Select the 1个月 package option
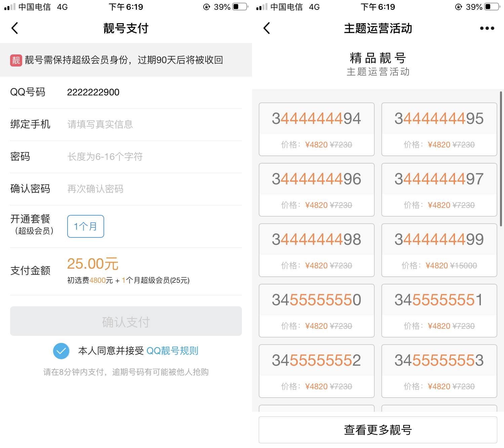This screenshot has width=504, height=448. (x=86, y=226)
